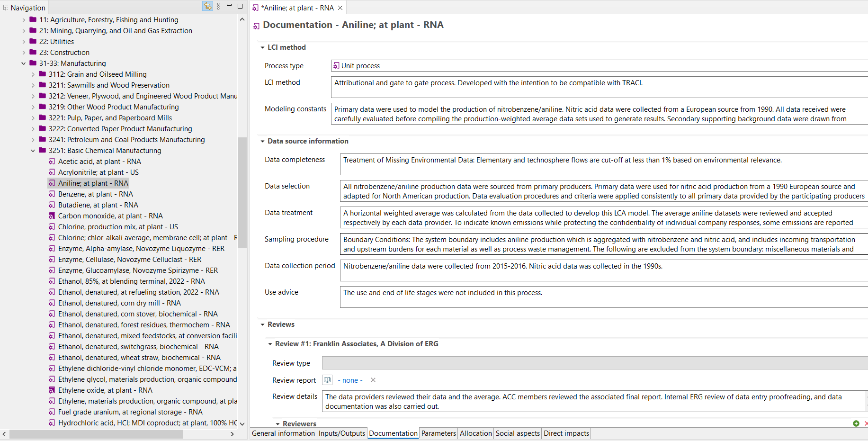
Task: Open the Parameters tab
Action: point(438,433)
